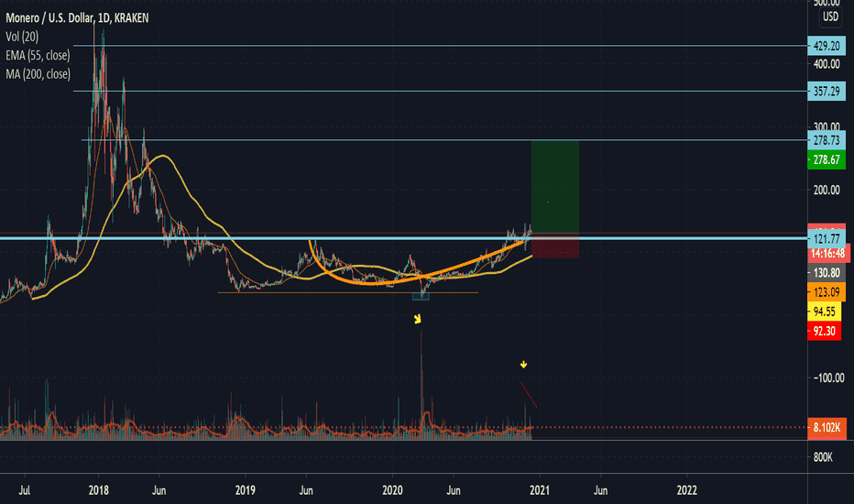854x504 pixels.
Task: Click the Monero / U.S. Dollar symbol title
Action: click(77, 18)
